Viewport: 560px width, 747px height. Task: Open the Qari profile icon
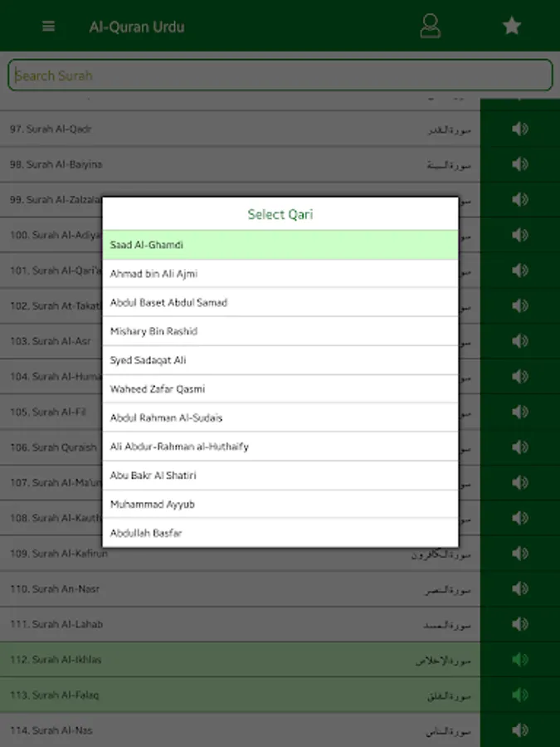(x=430, y=26)
